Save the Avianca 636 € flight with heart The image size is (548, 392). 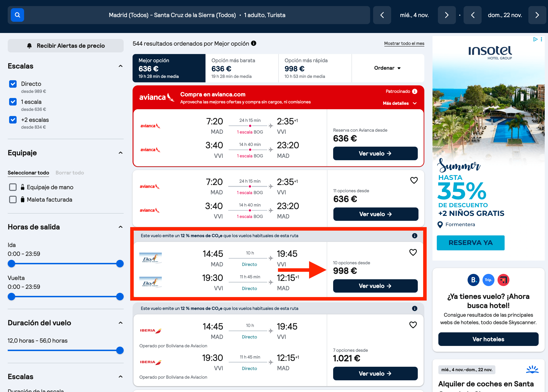pyautogui.click(x=414, y=180)
